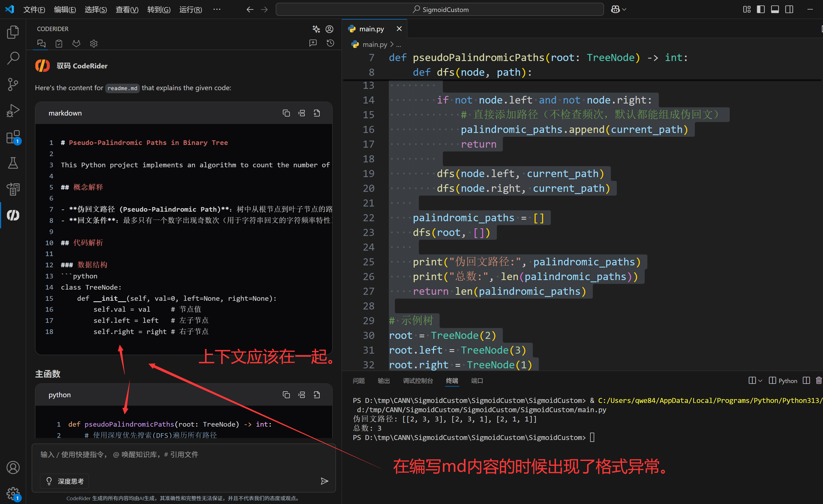Click main.py in the breadcrumb
This screenshot has height=504, width=823.
pyautogui.click(x=374, y=44)
